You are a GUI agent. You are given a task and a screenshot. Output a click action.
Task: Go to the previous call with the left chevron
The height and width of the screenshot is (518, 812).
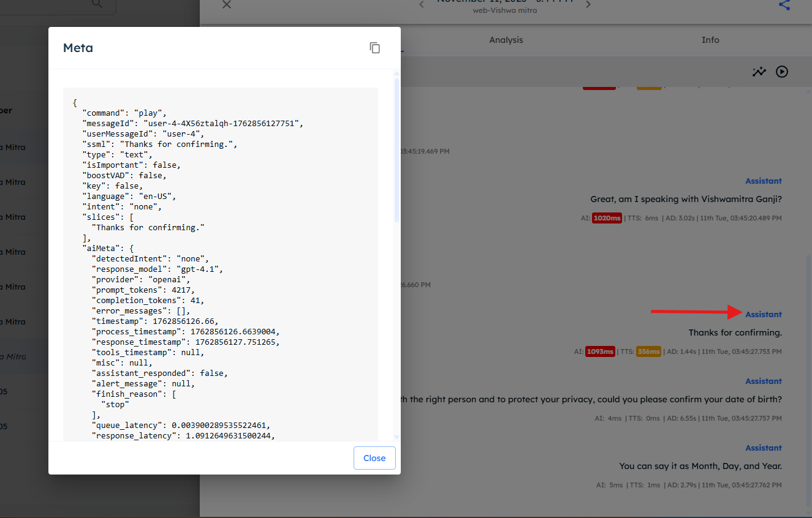[x=421, y=4]
